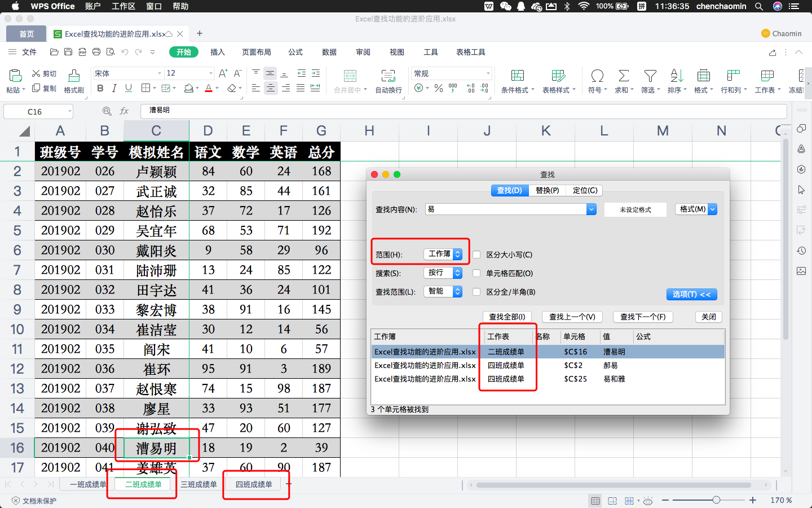
Task: Switch to the 定位(G) tab
Action: click(585, 190)
